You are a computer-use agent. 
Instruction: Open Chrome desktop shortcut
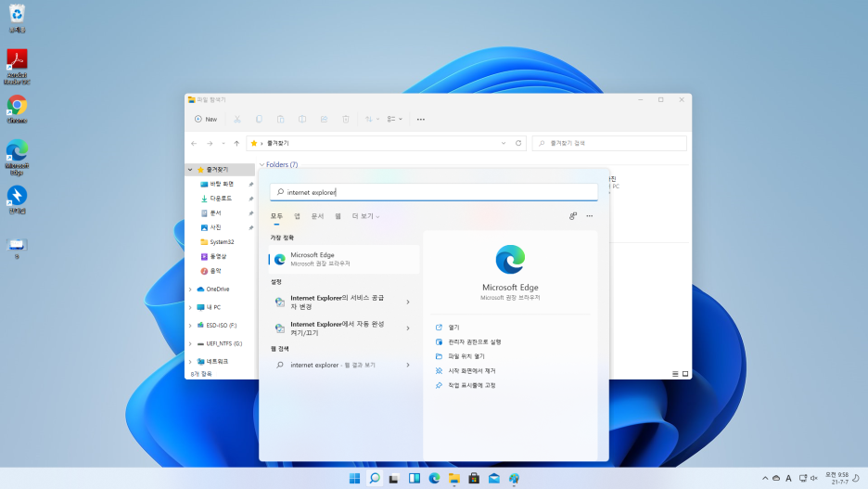click(17, 109)
